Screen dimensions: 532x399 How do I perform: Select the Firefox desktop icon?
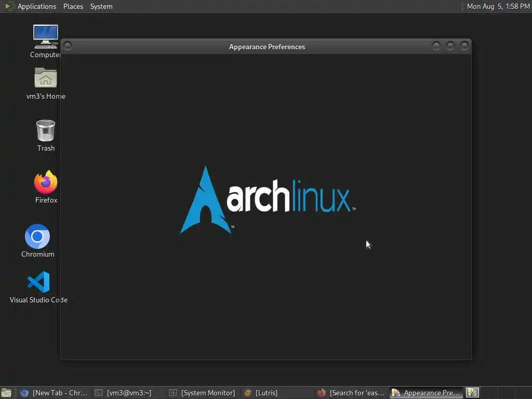click(46, 187)
